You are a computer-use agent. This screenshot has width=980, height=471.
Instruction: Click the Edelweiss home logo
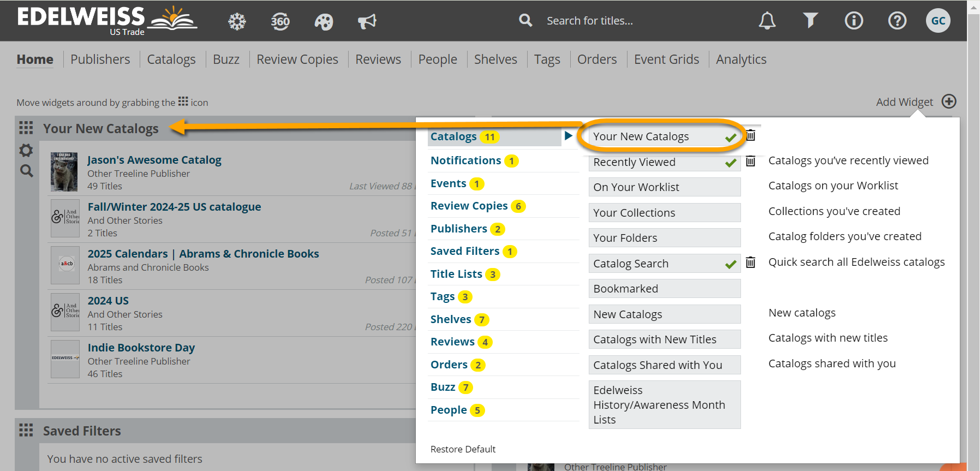107,21
